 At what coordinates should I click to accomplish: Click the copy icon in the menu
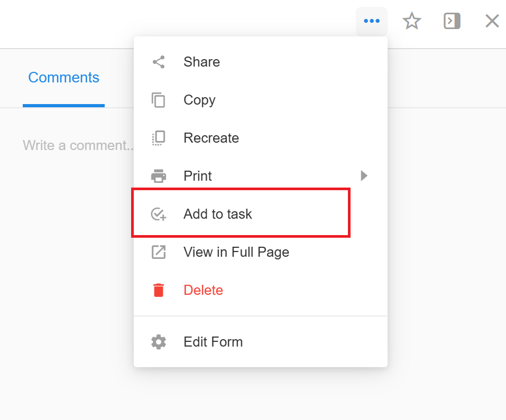159,100
